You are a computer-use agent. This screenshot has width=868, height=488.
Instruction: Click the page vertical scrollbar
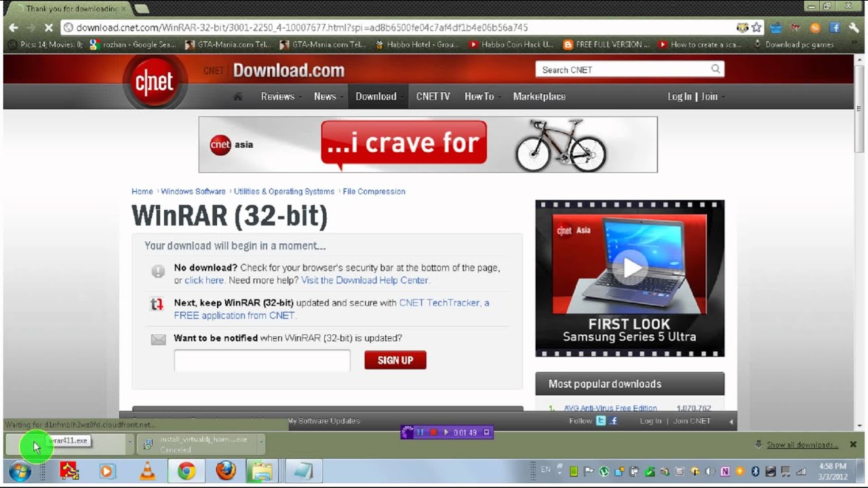(x=859, y=242)
